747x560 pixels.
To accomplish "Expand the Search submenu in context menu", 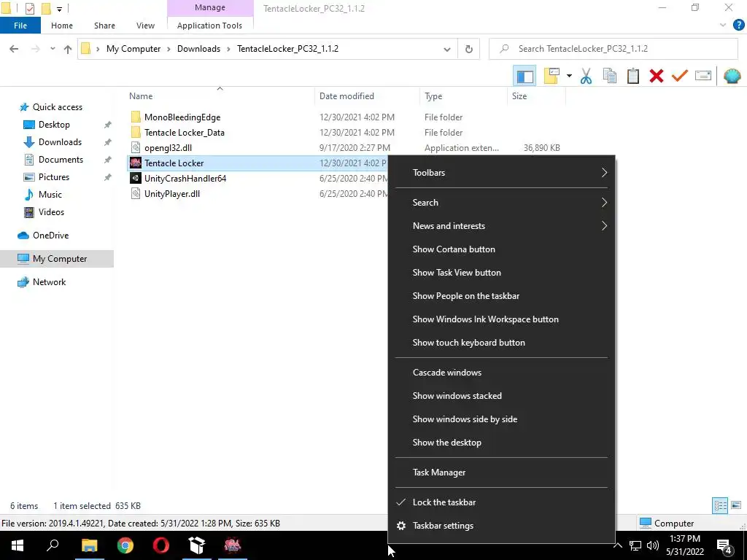I will pos(501,203).
